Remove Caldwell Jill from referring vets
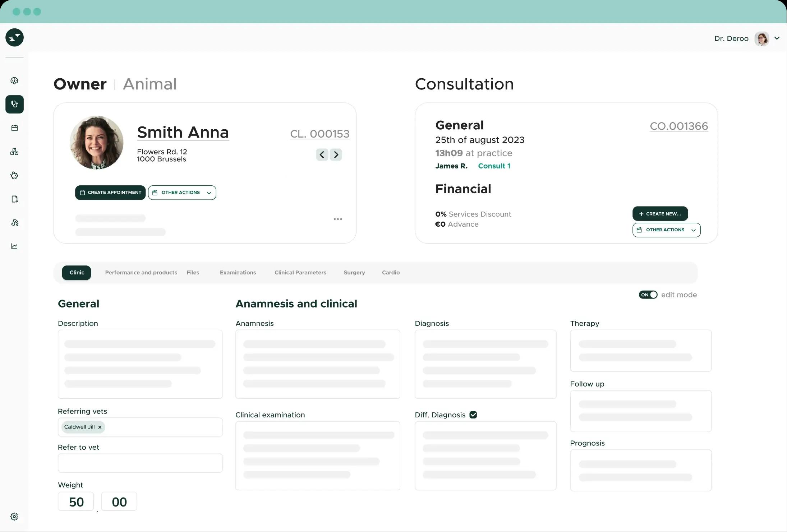Screen dimensions: 787x532 point(100,427)
